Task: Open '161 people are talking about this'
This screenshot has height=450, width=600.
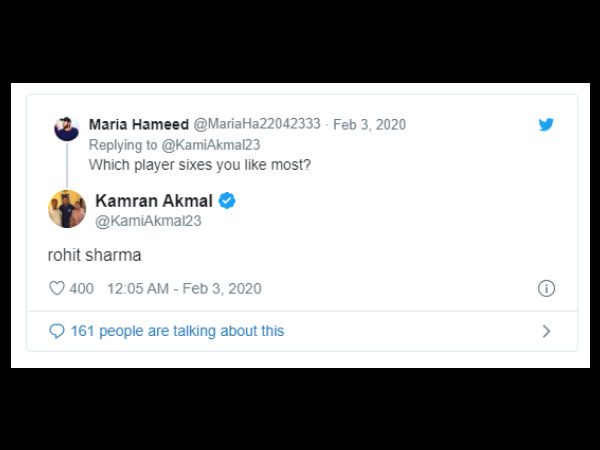Action: coord(177,331)
